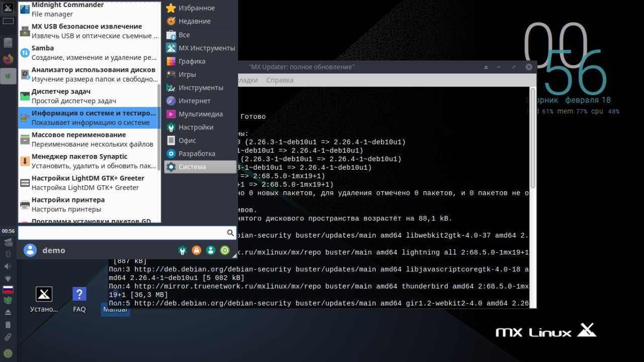This screenshot has height=362, width=644.
Task: Click the volume icon in panel
Action: [x=8, y=266]
